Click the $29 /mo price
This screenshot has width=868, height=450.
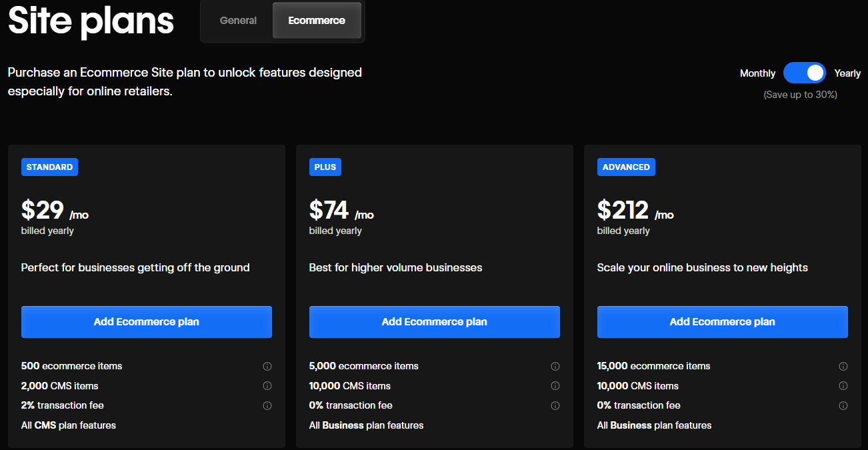(55, 210)
